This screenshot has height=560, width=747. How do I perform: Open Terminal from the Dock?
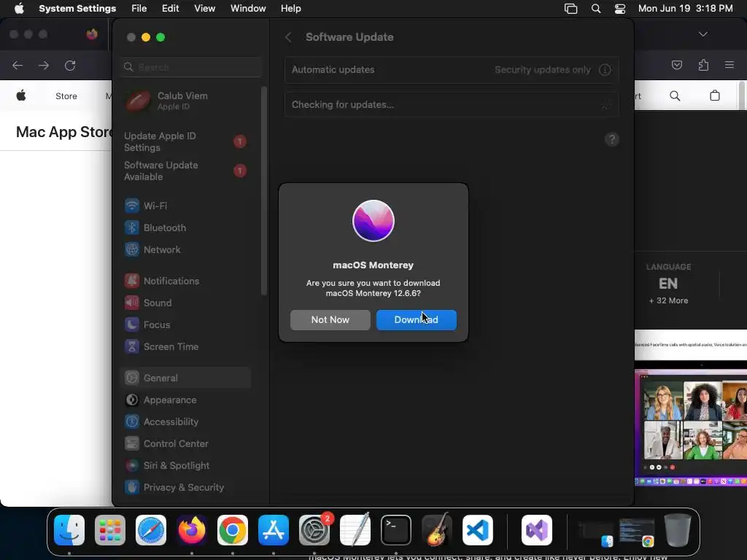(x=396, y=530)
